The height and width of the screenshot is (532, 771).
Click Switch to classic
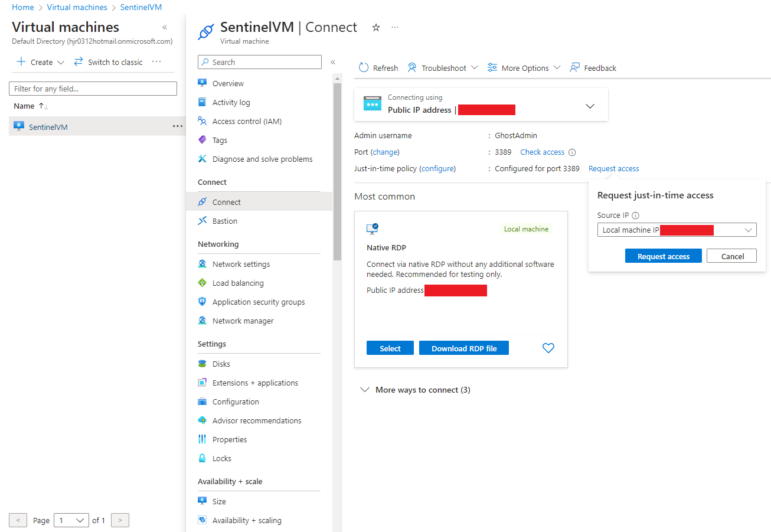point(108,62)
